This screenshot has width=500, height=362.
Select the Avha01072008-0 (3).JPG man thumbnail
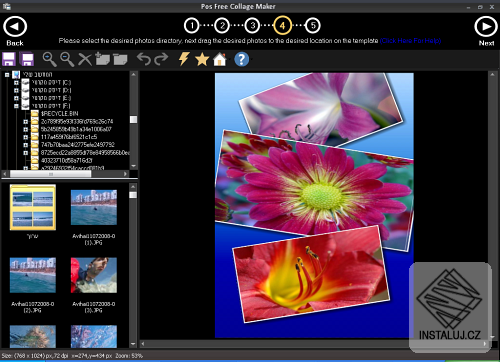(94, 275)
